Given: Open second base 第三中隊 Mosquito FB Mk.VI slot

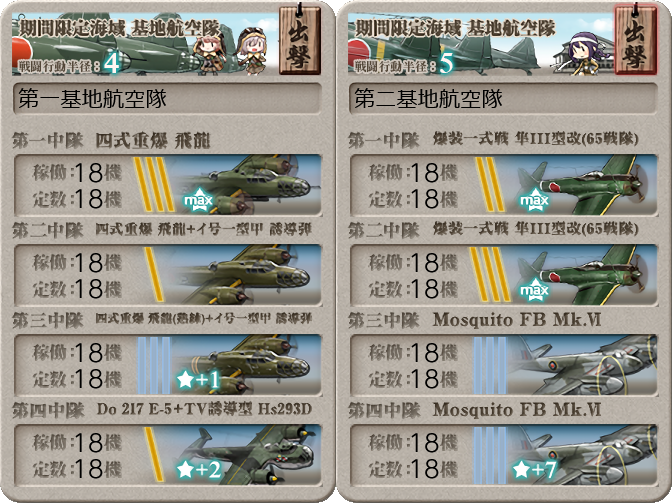Looking at the screenshot, I should click(504, 365).
